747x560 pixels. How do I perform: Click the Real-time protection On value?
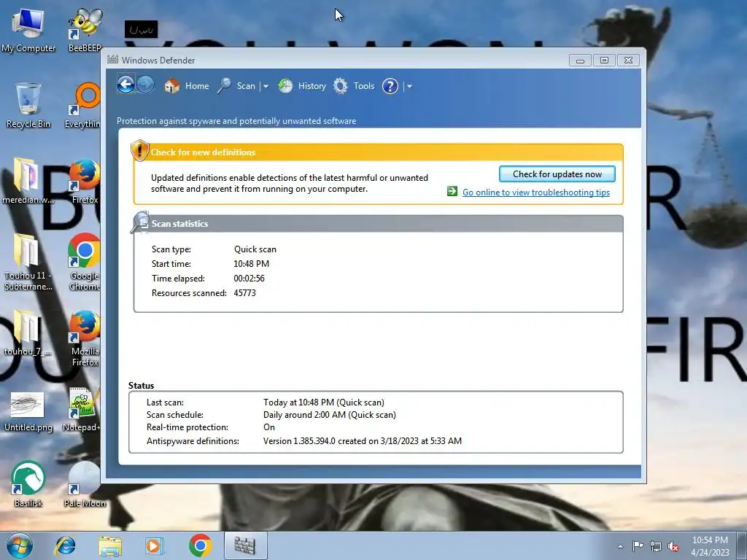269,427
